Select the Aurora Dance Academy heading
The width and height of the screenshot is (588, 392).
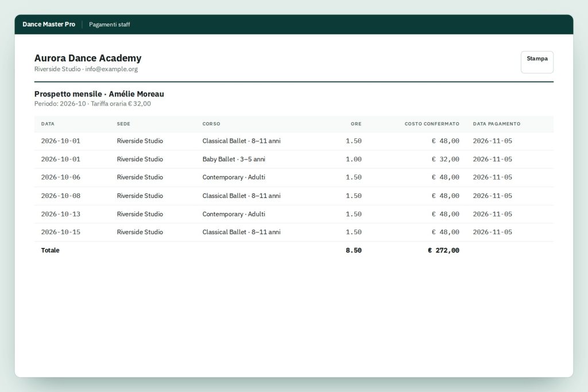(88, 58)
